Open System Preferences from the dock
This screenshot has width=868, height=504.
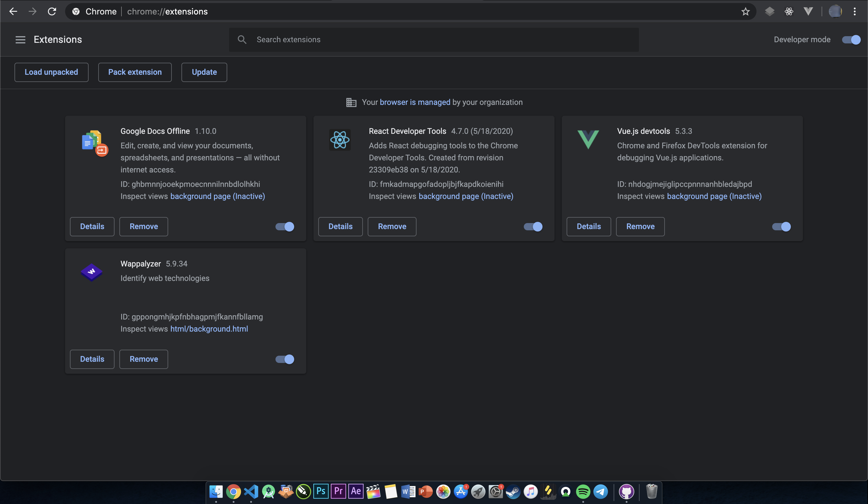click(x=496, y=492)
